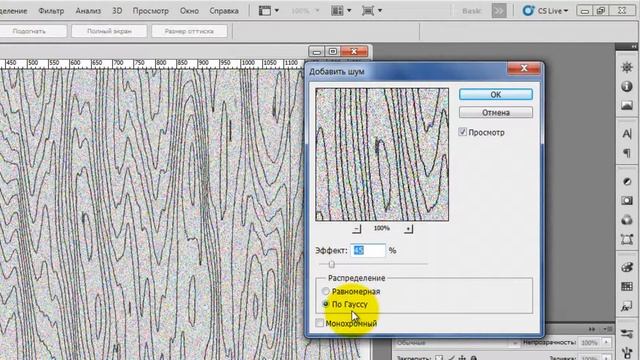The width and height of the screenshot is (640, 360).
Task: Click the view extras icon
Action: pos(265,11)
